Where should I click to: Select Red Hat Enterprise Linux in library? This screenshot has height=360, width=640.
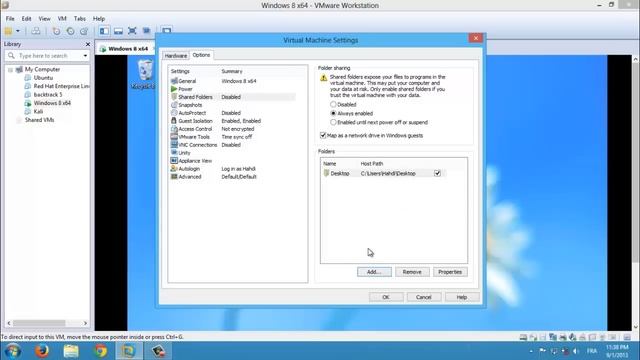pyautogui.click(x=61, y=86)
